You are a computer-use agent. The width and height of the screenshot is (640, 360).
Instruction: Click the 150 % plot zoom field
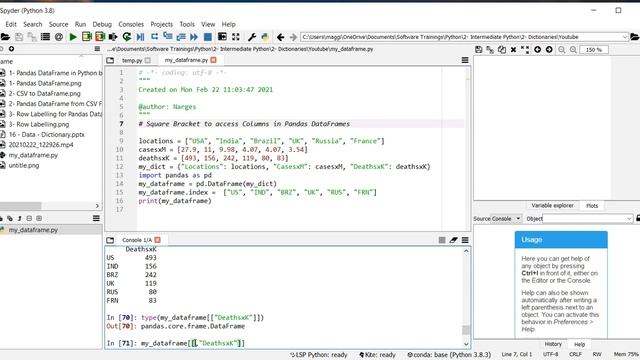594,50
